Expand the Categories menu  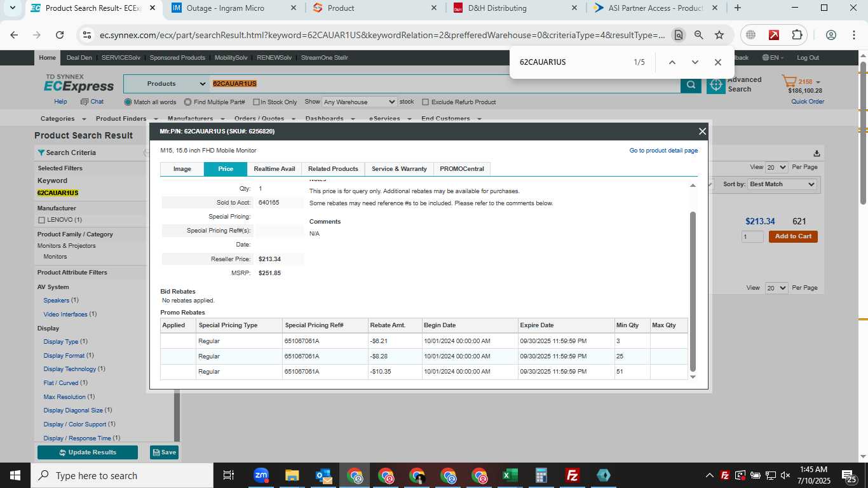coord(62,119)
